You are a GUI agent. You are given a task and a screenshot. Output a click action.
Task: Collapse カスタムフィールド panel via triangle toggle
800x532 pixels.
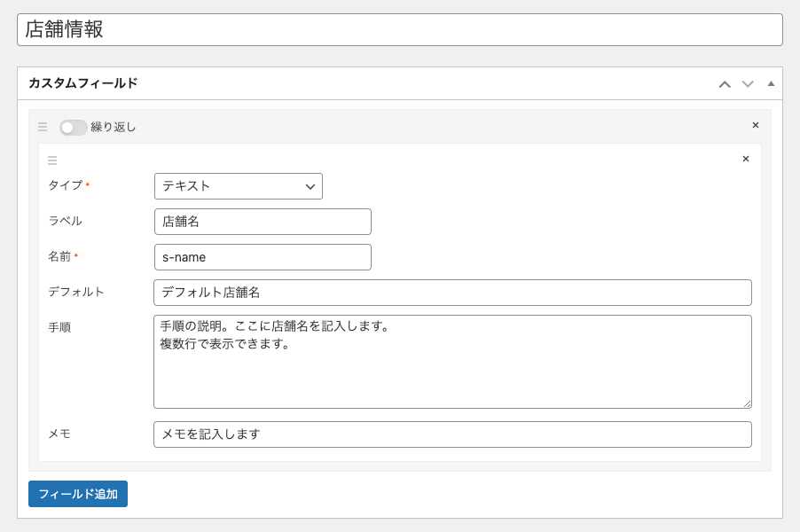point(771,83)
